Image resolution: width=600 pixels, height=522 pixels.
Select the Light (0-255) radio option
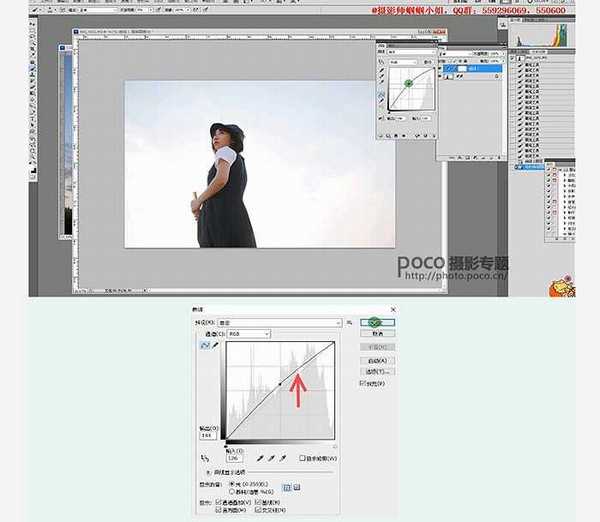pyautogui.click(x=233, y=483)
